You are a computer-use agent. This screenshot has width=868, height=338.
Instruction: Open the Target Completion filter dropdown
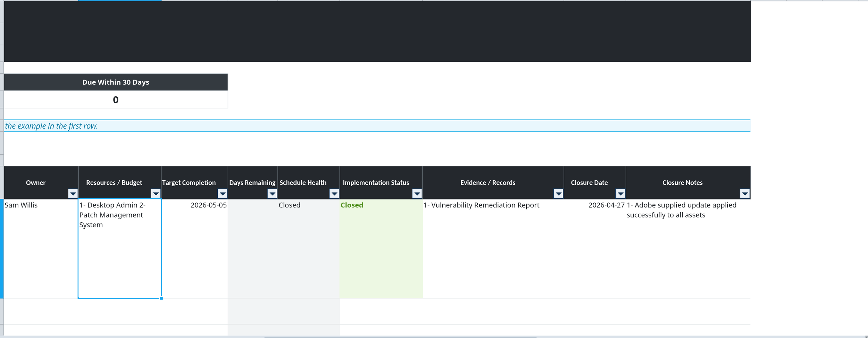coord(223,193)
